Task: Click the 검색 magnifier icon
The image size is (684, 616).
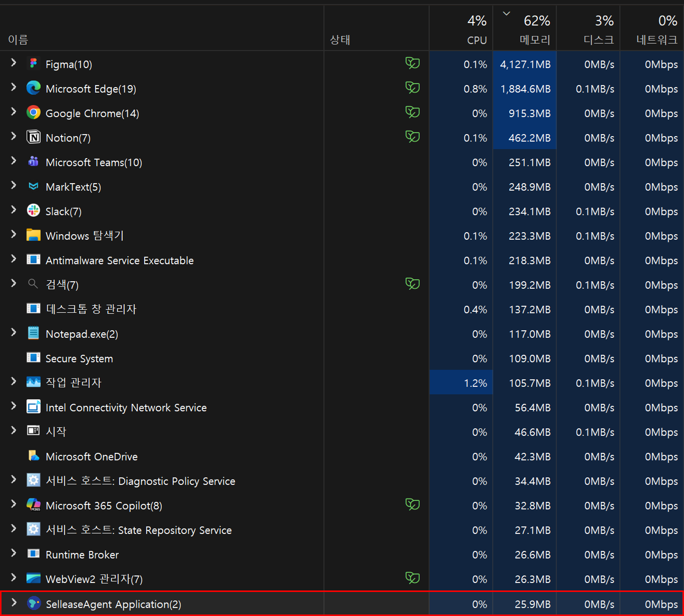Action: point(33,284)
